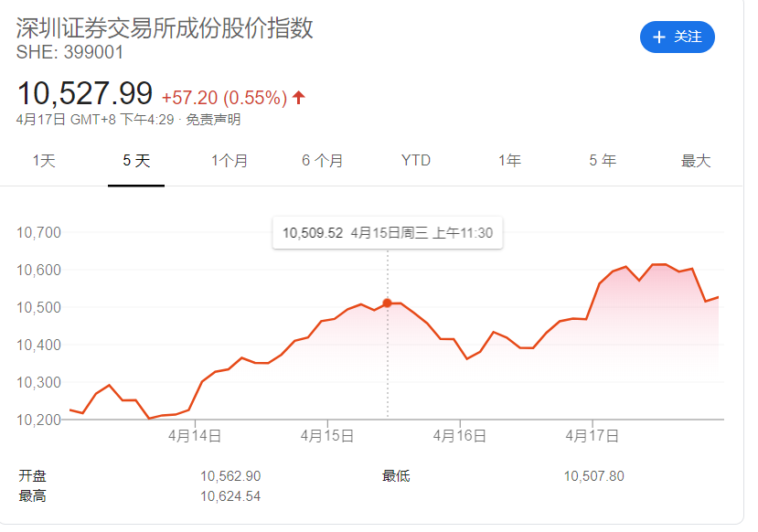Click the 10,509.52 chart tooltip
Screen dimensions: 758x532
pyautogui.click(x=387, y=233)
